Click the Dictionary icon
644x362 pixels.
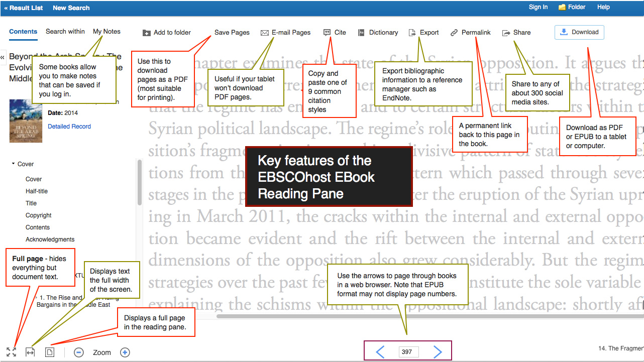click(361, 33)
